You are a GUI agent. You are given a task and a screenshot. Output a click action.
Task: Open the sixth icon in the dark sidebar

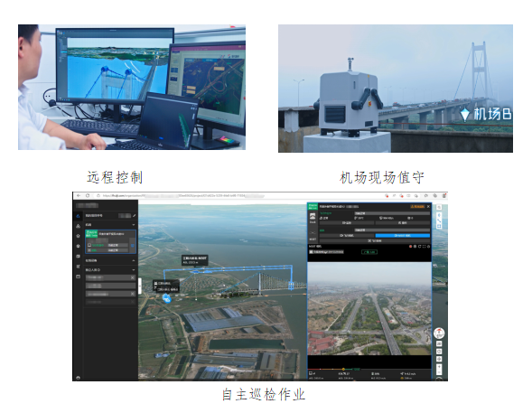pos(78,267)
